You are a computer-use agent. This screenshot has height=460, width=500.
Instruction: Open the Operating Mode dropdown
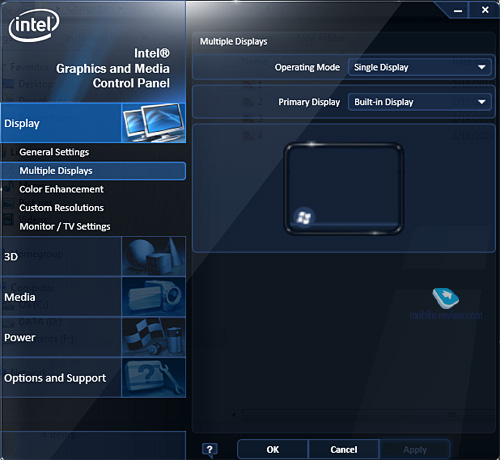point(420,67)
